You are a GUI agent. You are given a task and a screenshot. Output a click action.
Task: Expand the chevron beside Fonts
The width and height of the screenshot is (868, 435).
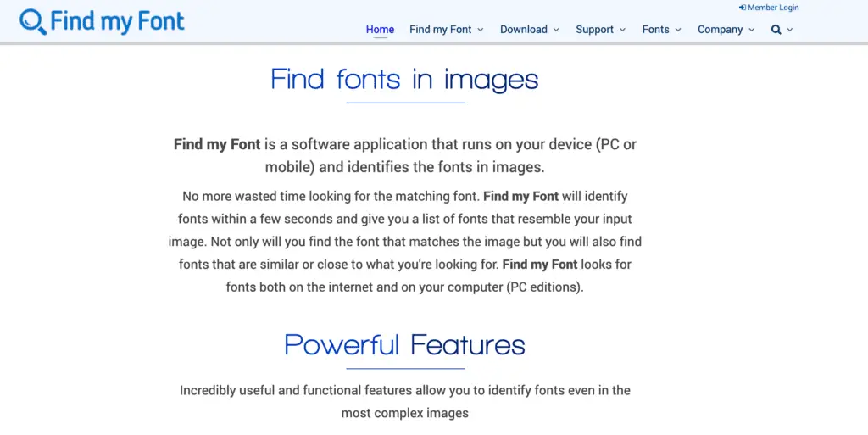coord(678,30)
